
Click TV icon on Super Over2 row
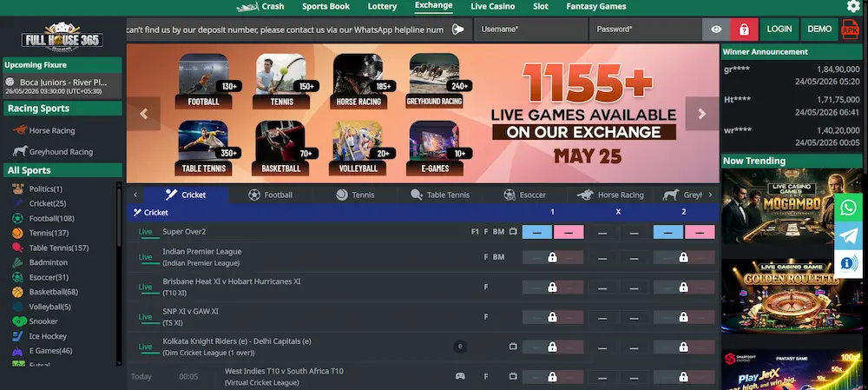[513, 232]
